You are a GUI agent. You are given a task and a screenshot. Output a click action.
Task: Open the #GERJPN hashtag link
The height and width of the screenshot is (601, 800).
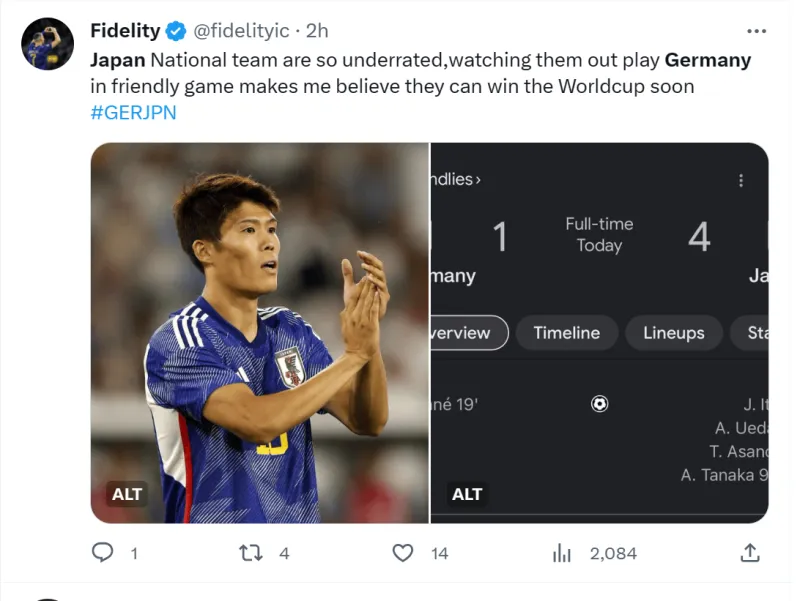coord(134,112)
